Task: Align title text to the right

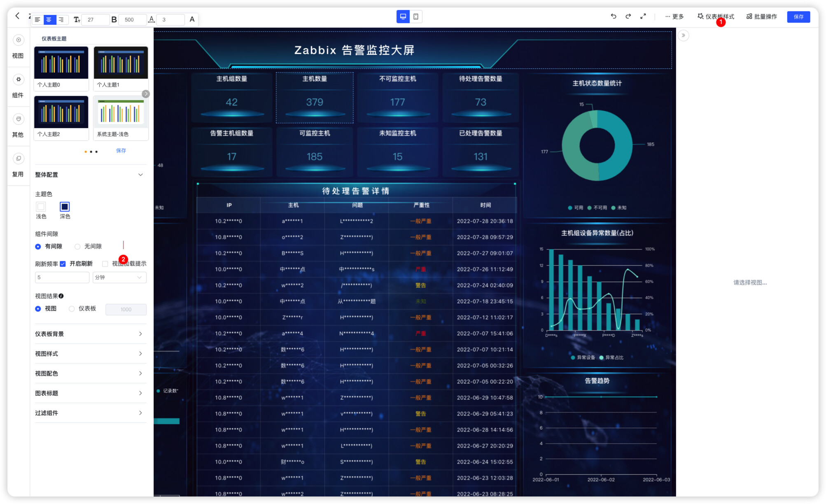Action: point(61,19)
